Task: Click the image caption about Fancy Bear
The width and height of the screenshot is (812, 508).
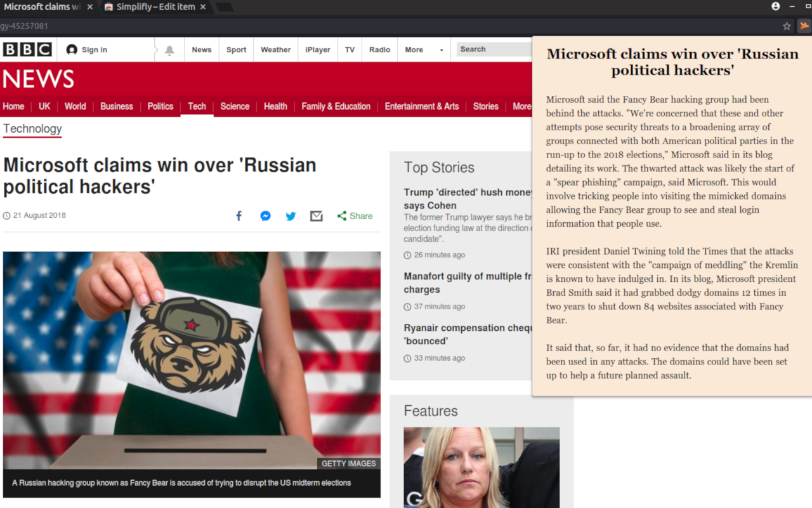Action: [x=181, y=483]
